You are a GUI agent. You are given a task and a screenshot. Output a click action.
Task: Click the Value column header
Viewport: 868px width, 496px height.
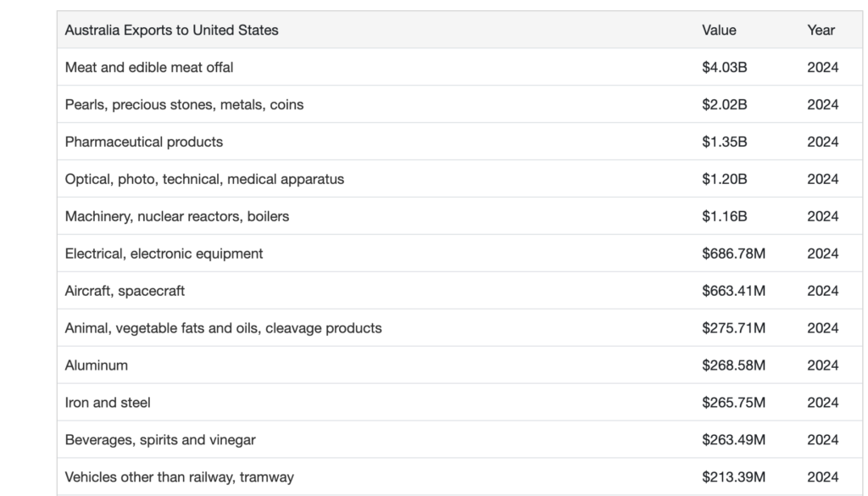click(719, 30)
